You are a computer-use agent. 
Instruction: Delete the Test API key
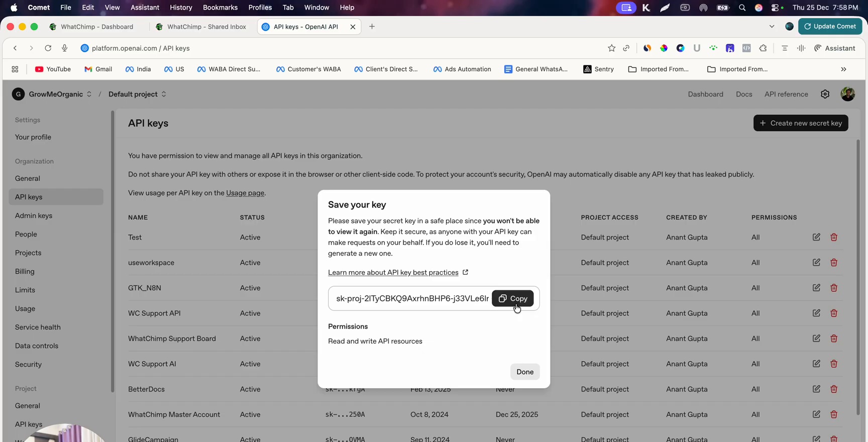pos(834,237)
